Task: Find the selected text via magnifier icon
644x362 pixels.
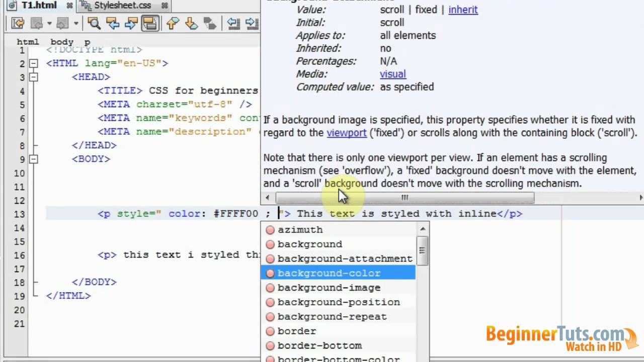Action: pos(94,23)
